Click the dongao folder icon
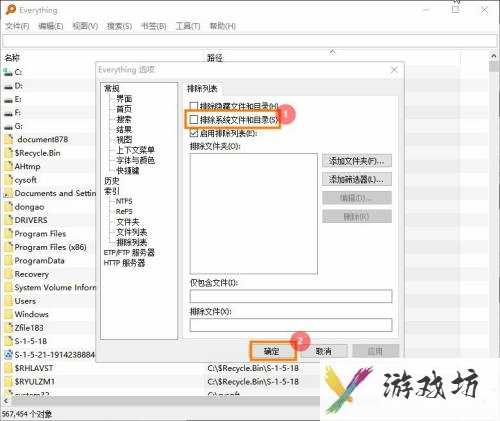This screenshot has height=421, width=500. pos(9,207)
